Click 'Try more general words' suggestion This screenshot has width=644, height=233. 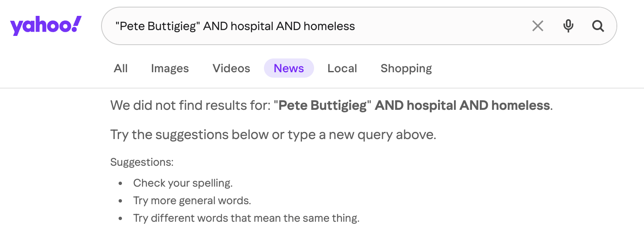[x=192, y=201]
